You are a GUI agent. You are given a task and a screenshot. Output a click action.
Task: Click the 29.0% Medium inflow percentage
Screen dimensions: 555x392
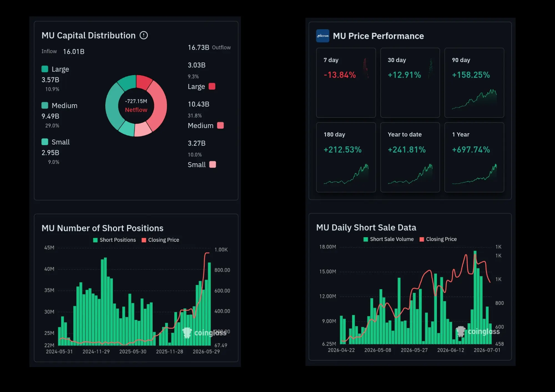pyautogui.click(x=52, y=126)
